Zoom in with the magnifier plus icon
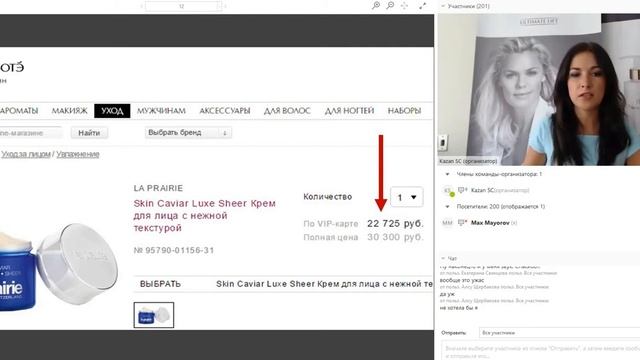This screenshot has width=640, height=360. coord(376,5)
